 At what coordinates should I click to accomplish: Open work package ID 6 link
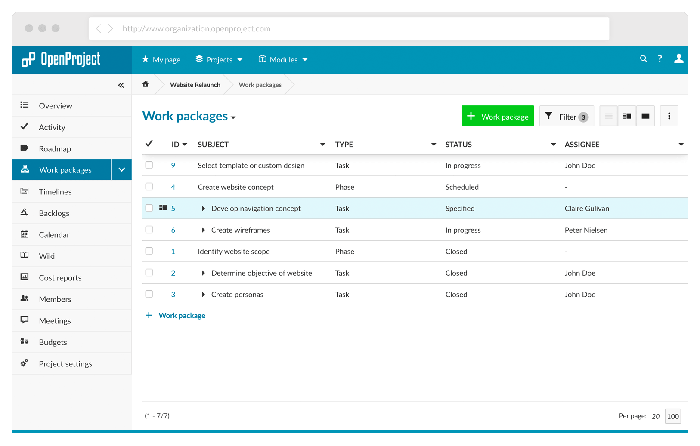click(173, 230)
